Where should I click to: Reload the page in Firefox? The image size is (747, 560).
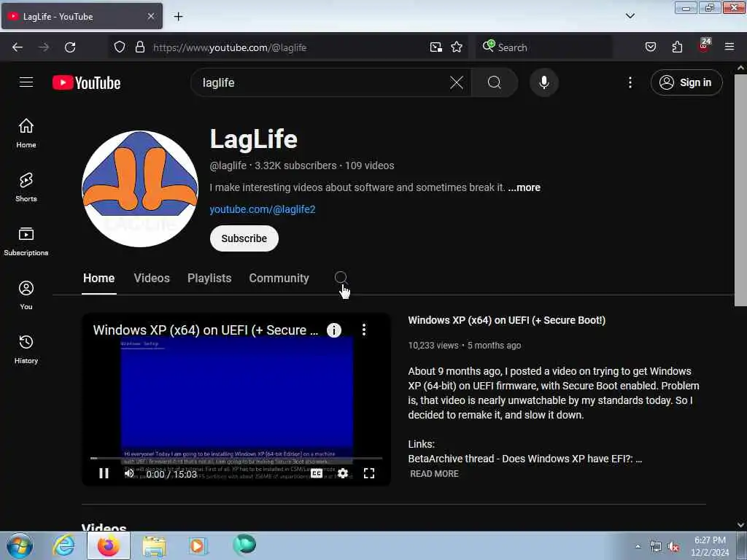tap(70, 47)
